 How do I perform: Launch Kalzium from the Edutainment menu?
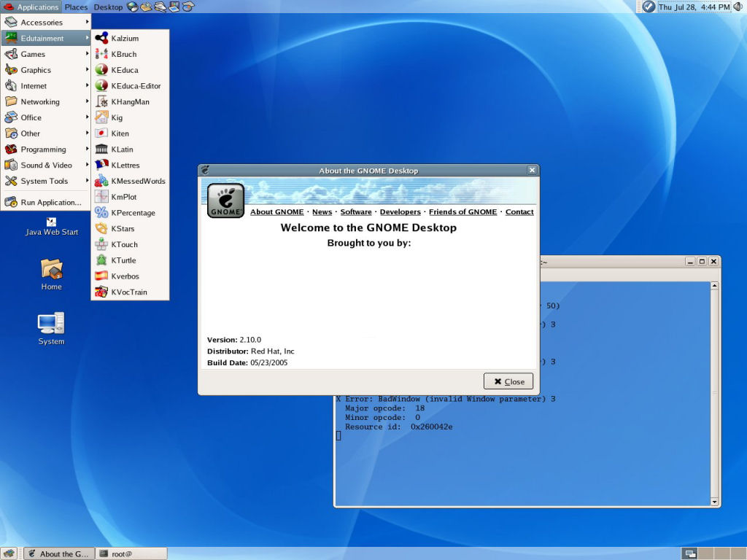click(124, 38)
